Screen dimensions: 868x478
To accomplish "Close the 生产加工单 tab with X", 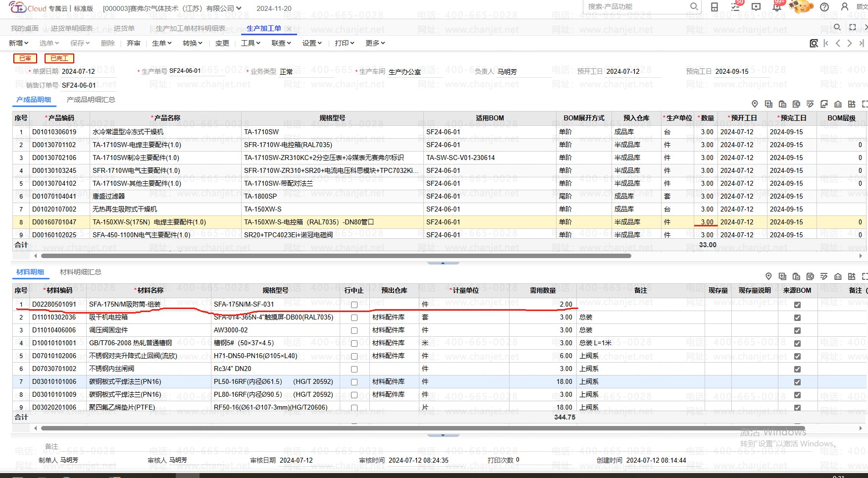I will coord(289,29).
